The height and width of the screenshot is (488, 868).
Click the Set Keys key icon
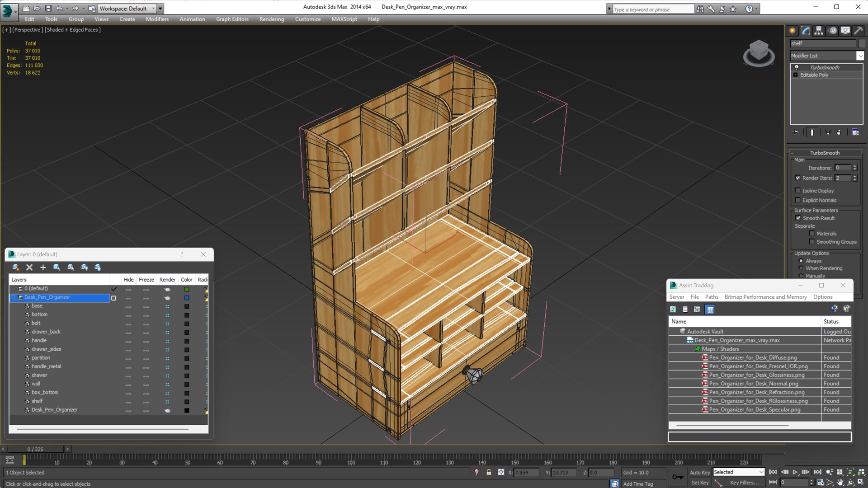point(678,477)
